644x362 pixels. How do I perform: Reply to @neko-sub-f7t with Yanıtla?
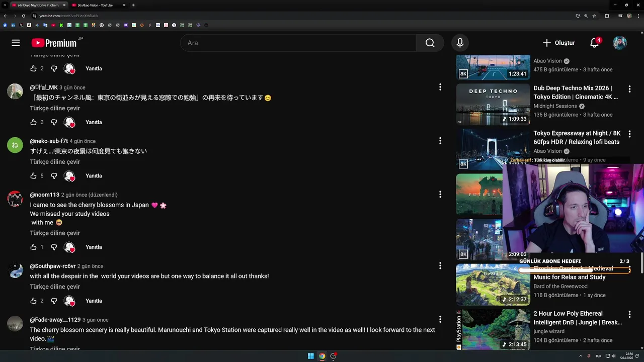[94, 176]
